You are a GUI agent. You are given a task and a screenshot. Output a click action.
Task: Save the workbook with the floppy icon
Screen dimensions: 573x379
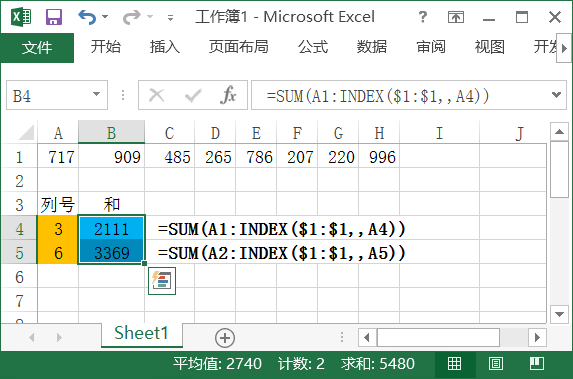point(54,17)
